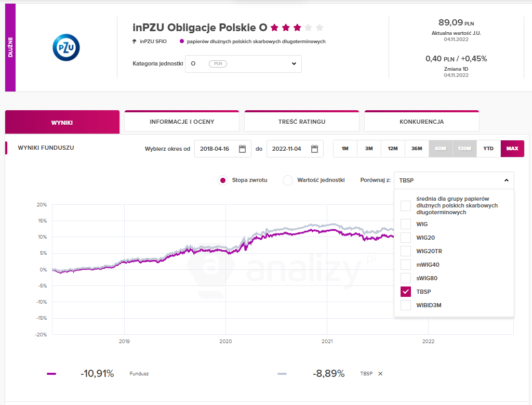Screen dimensions: 532x405
Task: Click the 2019 x-axis label
Action: (124, 341)
